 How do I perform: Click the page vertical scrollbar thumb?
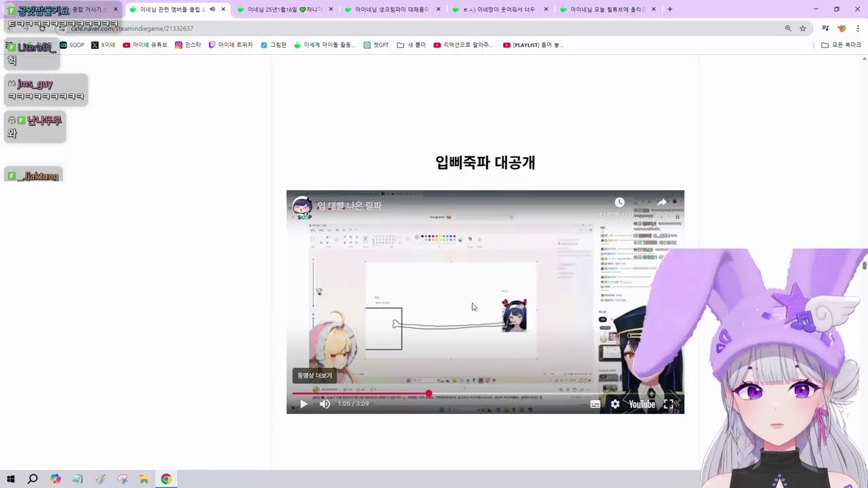[865, 266]
